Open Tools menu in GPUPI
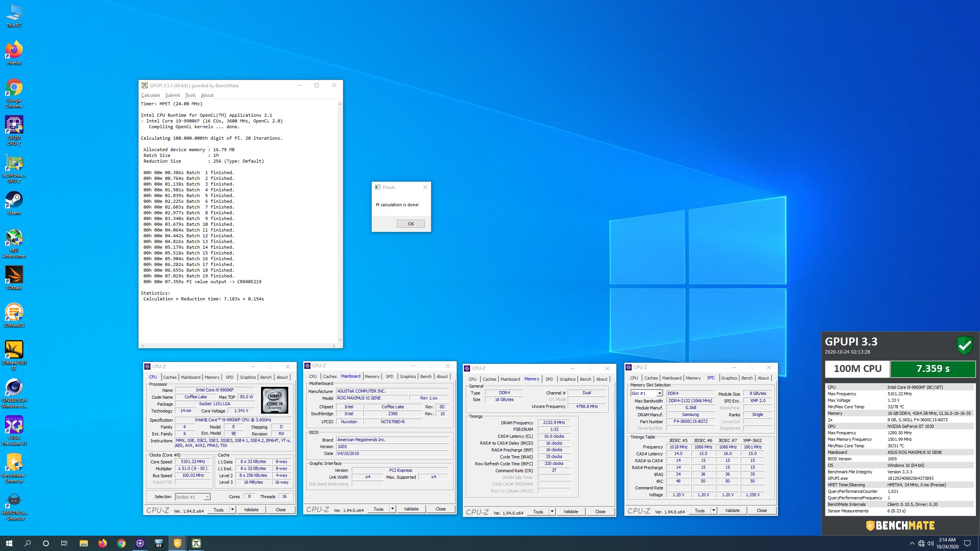 pyautogui.click(x=190, y=95)
